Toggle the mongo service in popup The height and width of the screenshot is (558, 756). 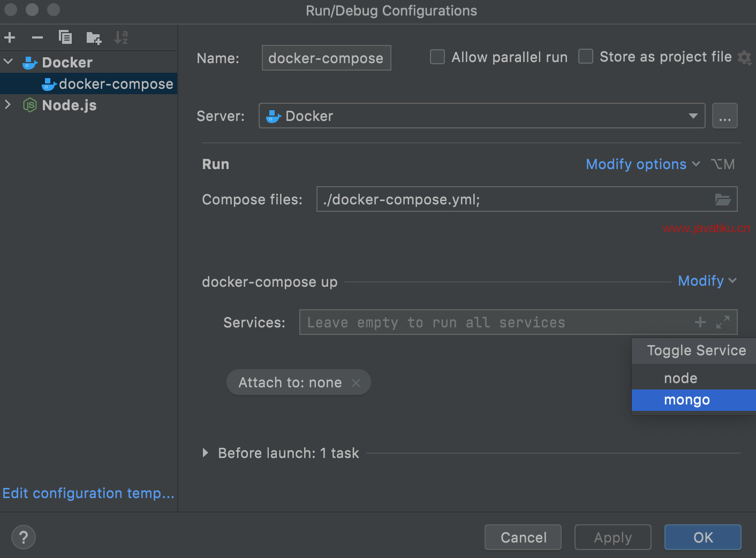coord(694,400)
